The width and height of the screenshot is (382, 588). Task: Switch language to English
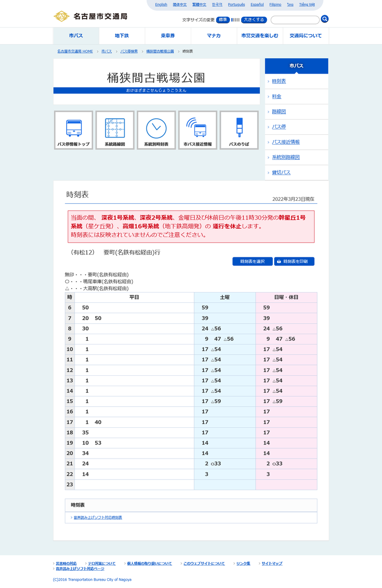click(161, 4)
